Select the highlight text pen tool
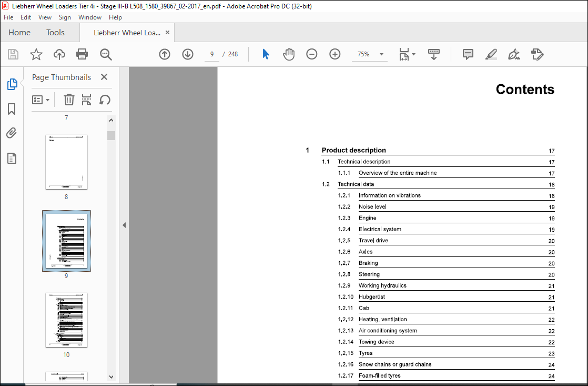The image size is (588, 386). [x=491, y=54]
